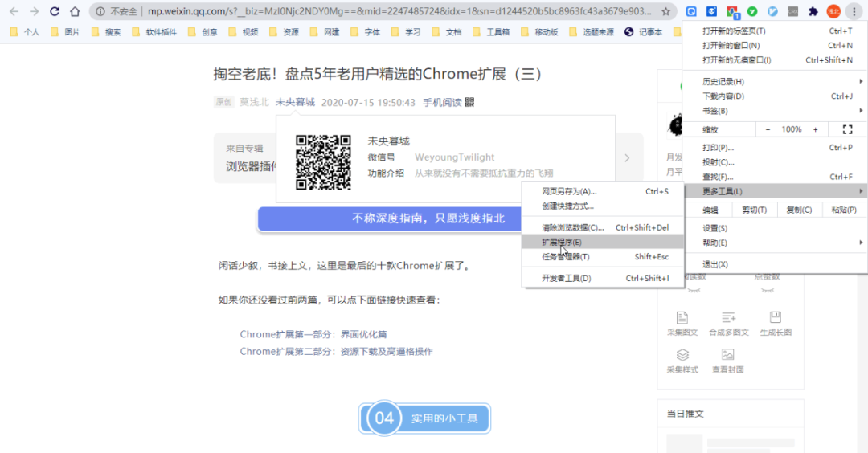This screenshot has width=868, height=453.
Task: Click 剪切(T) in the edit row
Action: [x=755, y=210]
